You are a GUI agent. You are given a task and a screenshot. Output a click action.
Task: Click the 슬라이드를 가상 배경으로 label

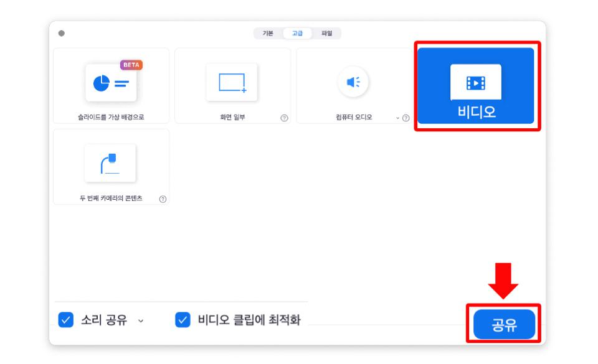[111, 117]
